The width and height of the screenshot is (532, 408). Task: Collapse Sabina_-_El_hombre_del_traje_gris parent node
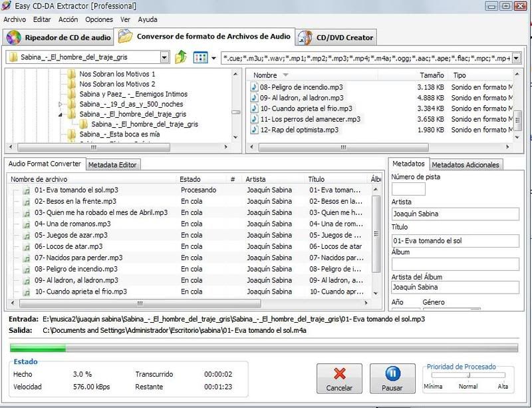point(61,114)
